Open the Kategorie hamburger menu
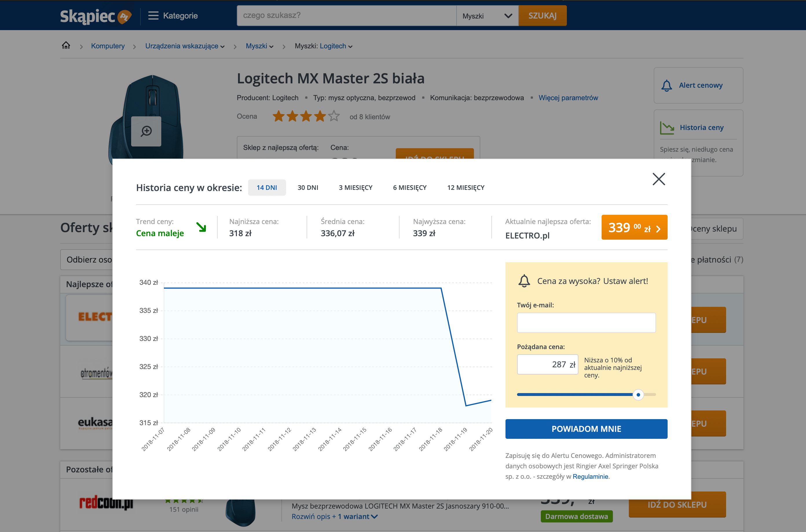 tap(173, 16)
